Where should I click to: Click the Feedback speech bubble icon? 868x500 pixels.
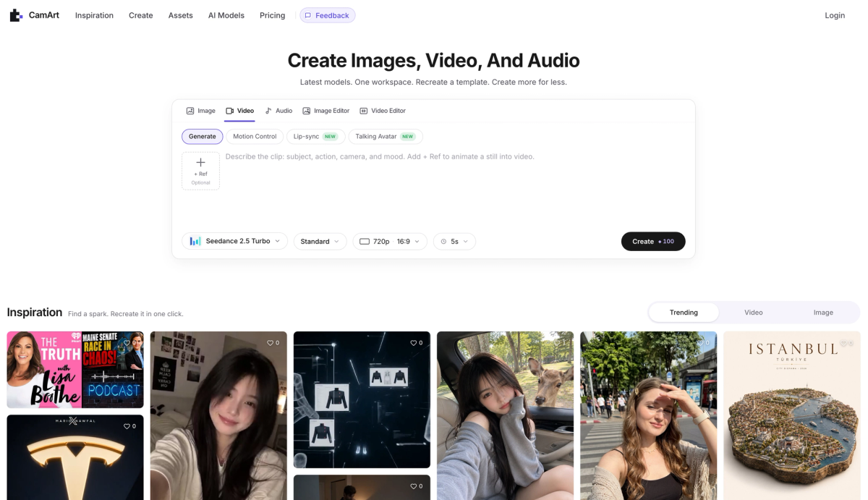click(308, 15)
